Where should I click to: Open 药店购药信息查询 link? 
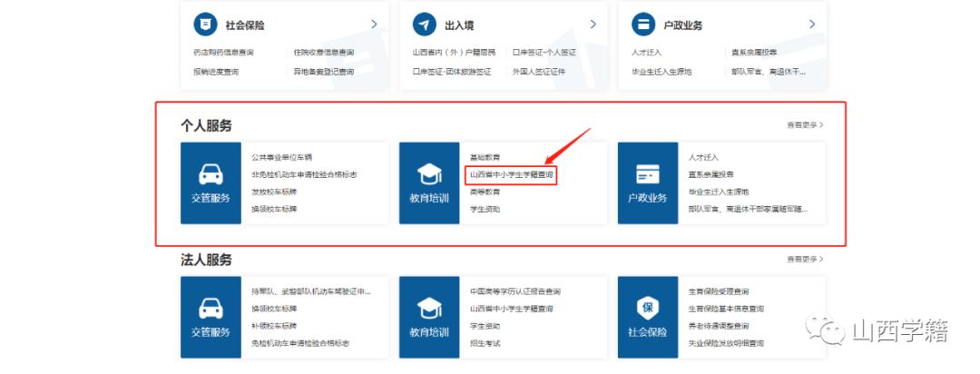coord(223,53)
